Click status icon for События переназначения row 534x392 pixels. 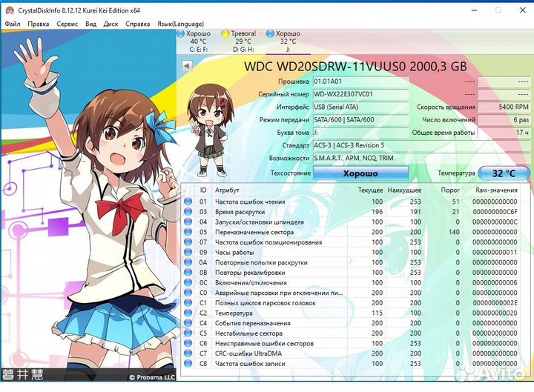pos(188,323)
